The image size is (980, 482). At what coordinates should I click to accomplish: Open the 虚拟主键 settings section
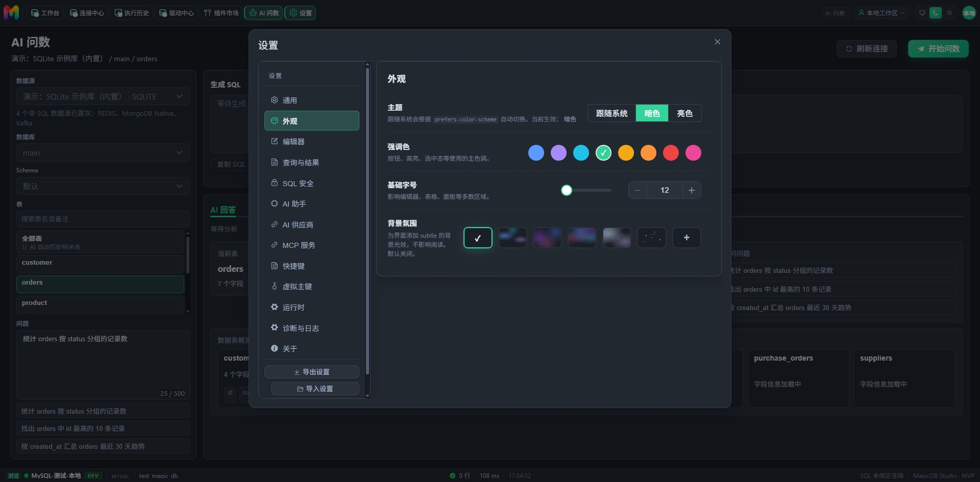pyautogui.click(x=311, y=286)
